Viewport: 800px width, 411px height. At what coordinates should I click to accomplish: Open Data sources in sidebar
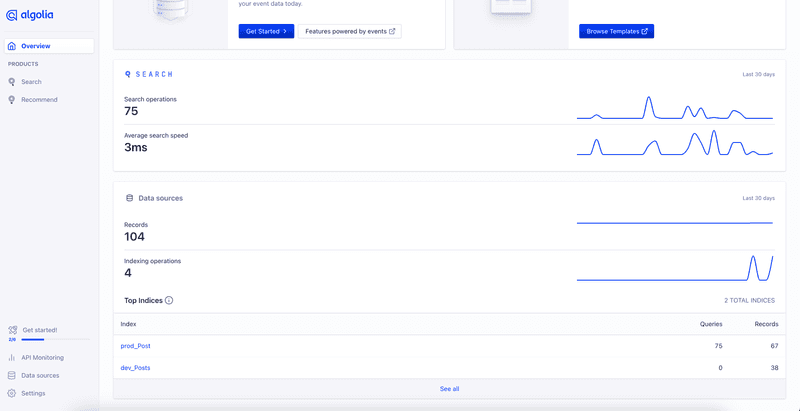tap(40, 375)
